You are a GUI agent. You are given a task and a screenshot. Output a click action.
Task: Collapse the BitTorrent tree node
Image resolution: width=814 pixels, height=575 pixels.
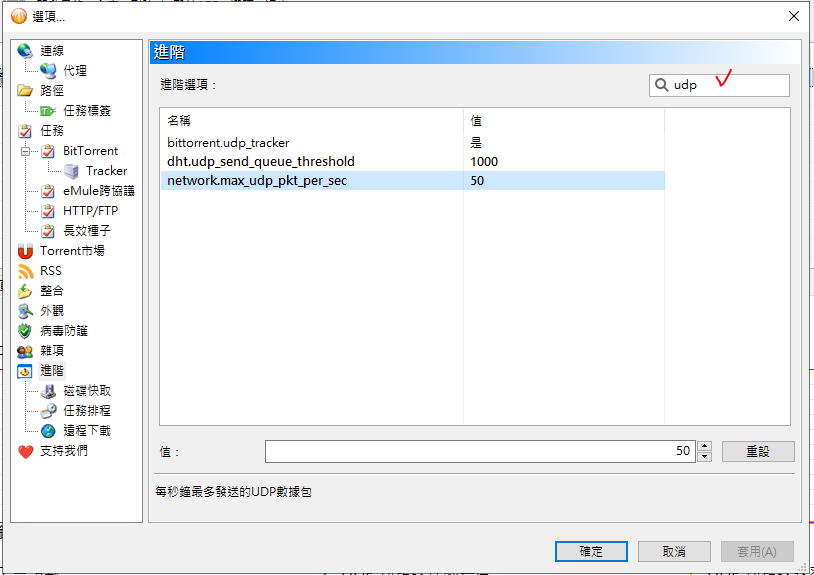coord(25,151)
